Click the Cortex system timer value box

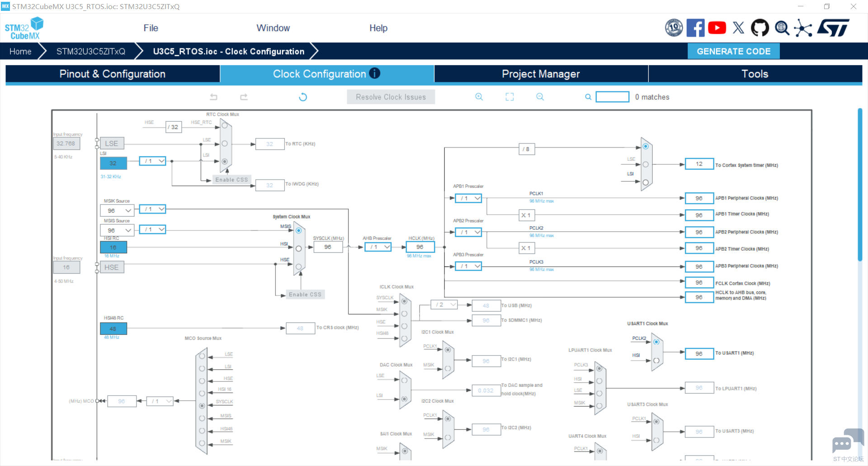[699, 164]
